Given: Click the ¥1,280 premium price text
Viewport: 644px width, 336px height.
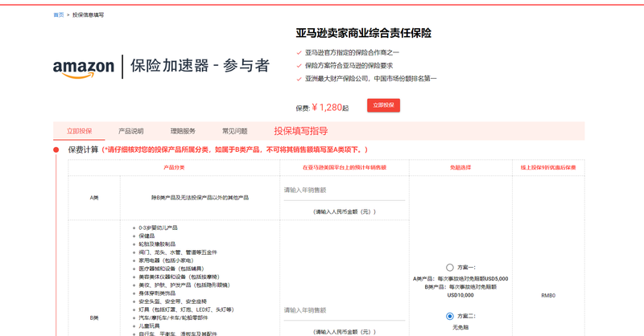Looking at the screenshot, I should pyautogui.click(x=327, y=108).
